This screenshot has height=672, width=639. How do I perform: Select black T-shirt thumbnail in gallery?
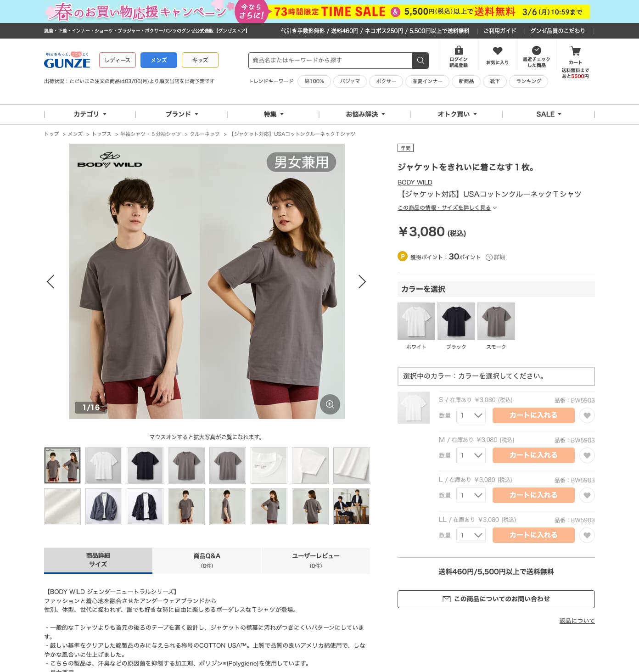145,465
